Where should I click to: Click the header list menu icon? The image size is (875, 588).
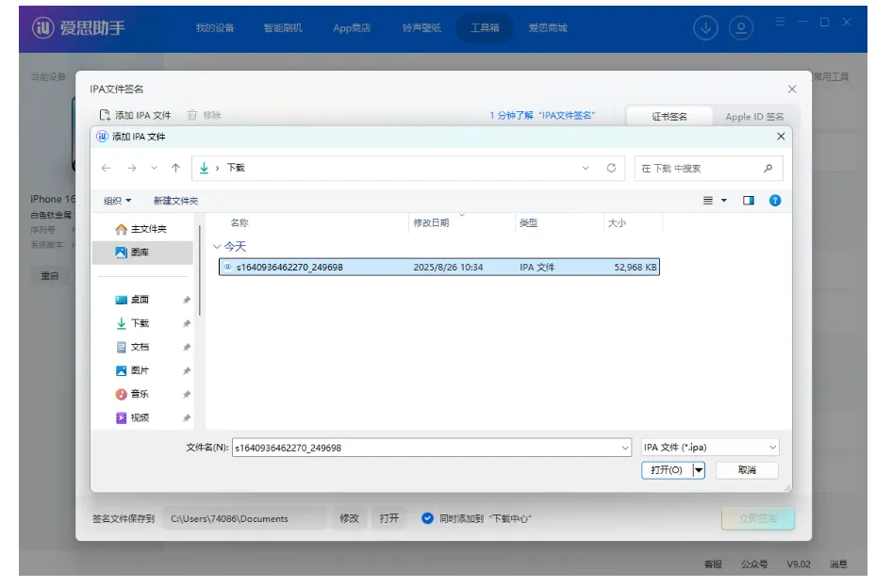click(x=780, y=22)
